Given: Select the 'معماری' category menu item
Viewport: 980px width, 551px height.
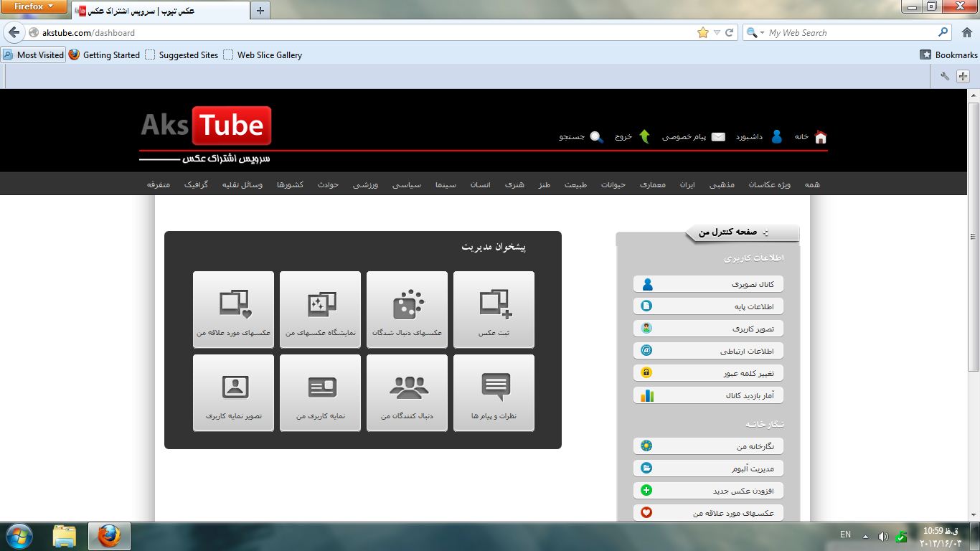Looking at the screenshot, I should tap(653, 184).
